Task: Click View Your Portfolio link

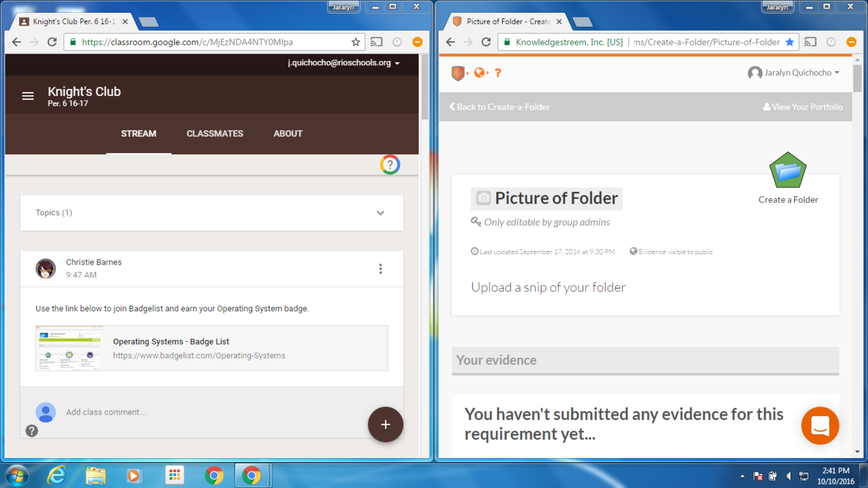Action: pos(803,107)
